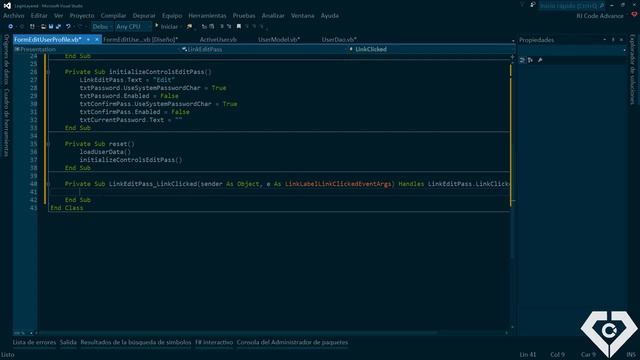Click the Iniciar start debugging button
640x360 pixels.
167,27
